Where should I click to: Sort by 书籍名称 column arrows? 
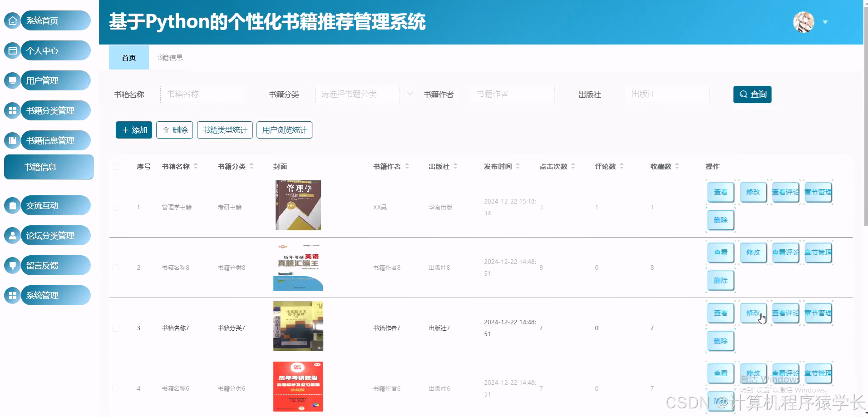coord(196,166)
